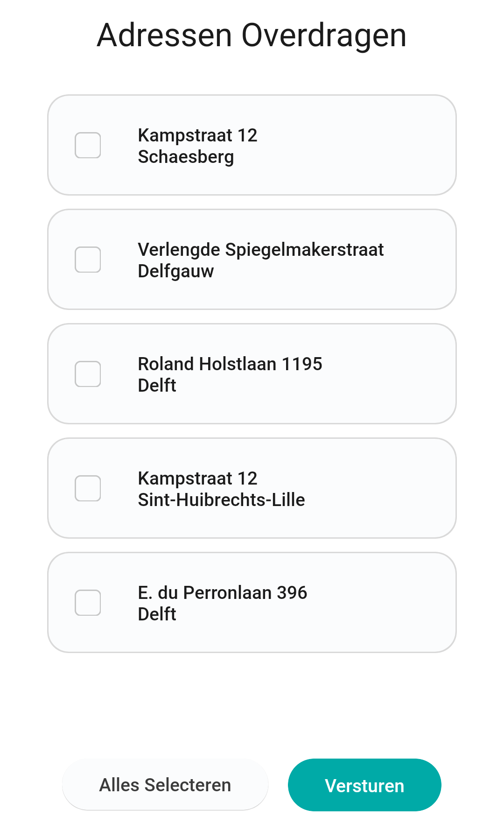Enable the Roland Holstlaan 1195 checkbox
This screenshot has width=504, height=823.
[88, 374]
